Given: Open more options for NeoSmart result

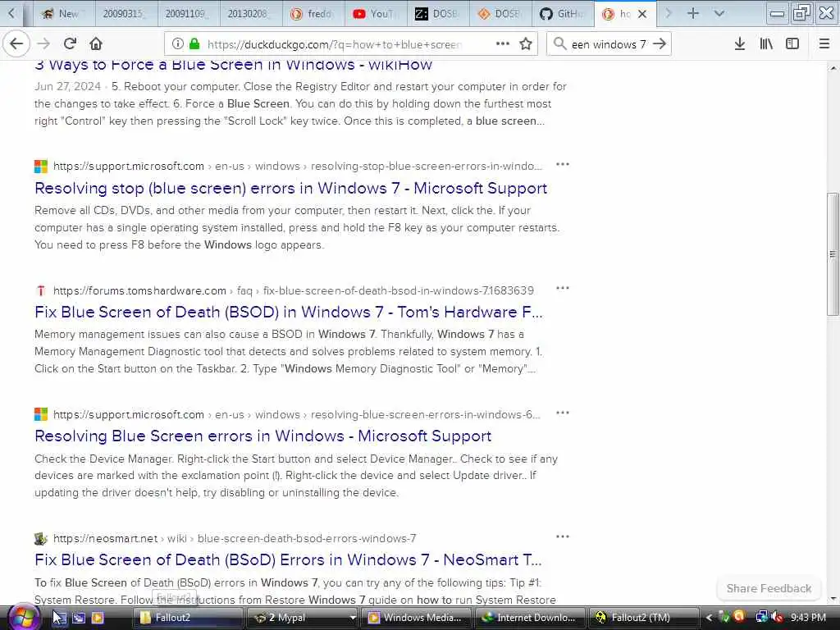Looking at the screenshot, I should pos(563,536).
